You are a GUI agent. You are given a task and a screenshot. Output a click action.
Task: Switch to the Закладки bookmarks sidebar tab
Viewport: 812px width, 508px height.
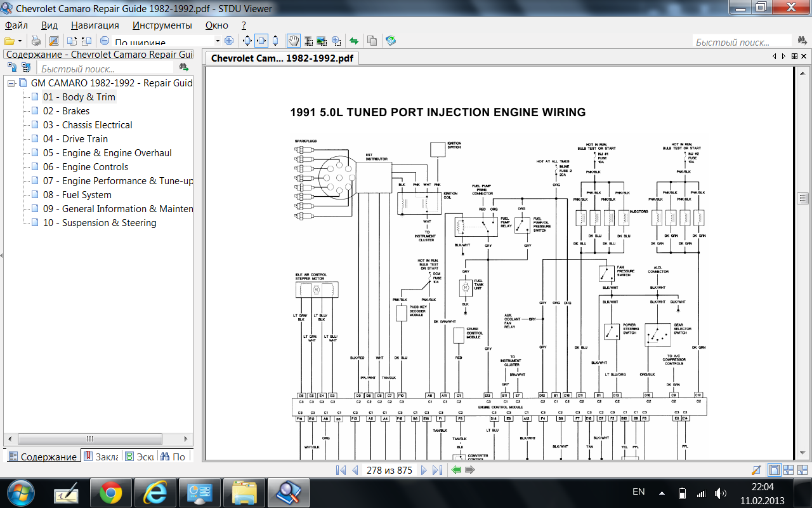tap(101, 457)
